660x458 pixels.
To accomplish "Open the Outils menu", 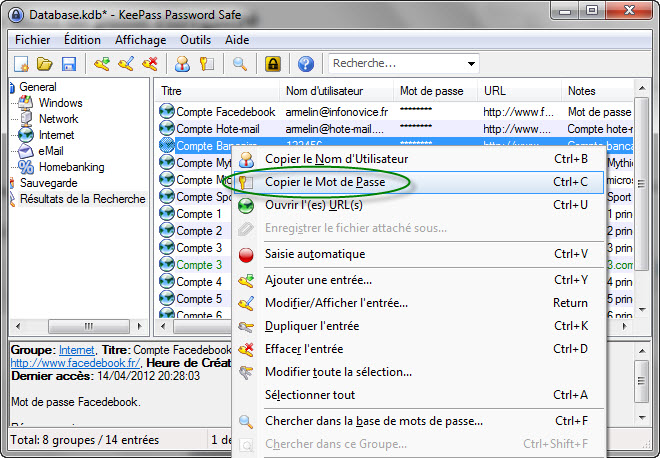I will pos(195,40).
